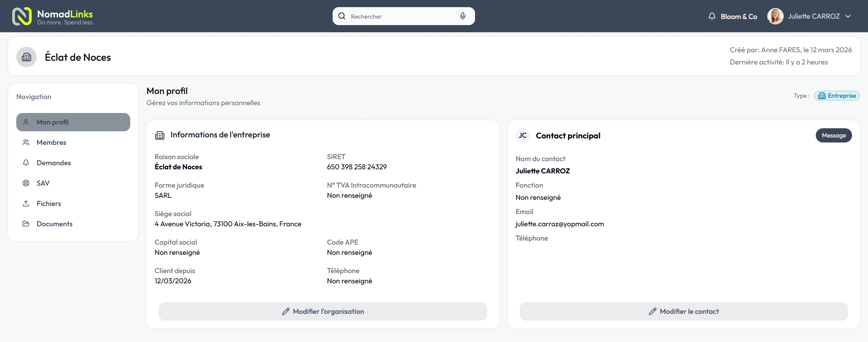Click the search magnifier icon
Screen dimensions: 868x342
tap(342, 16)
